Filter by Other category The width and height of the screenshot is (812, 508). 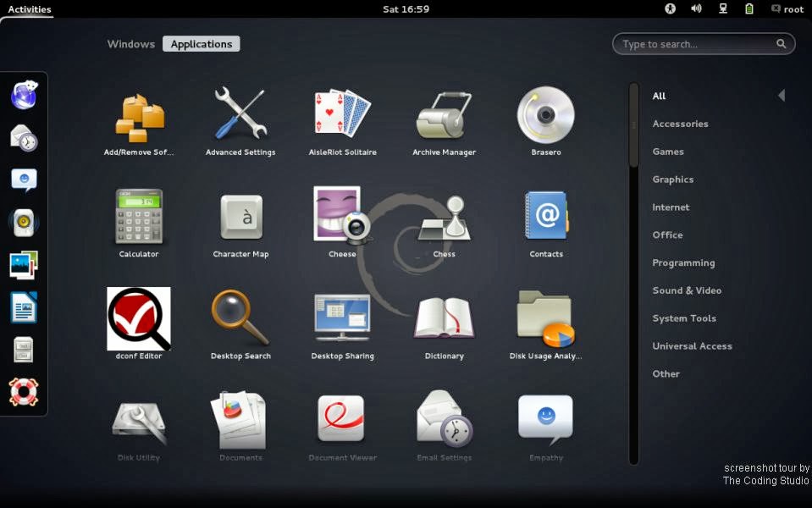click(666, 374)
